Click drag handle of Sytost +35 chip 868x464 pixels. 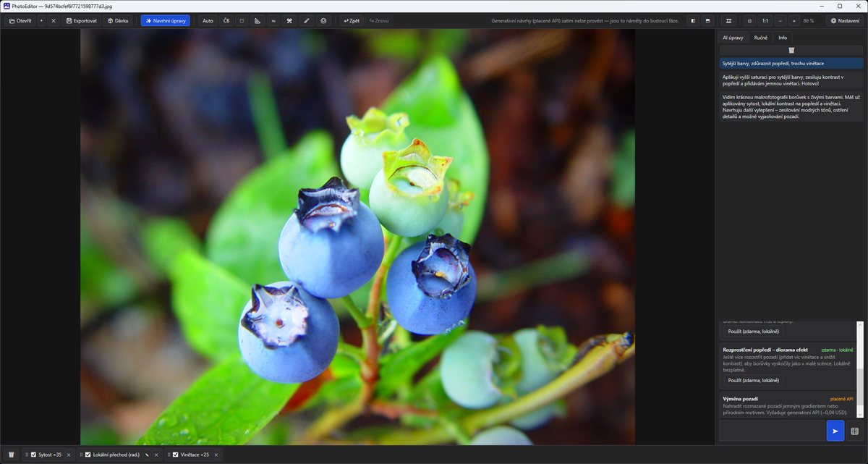[27, 455]
